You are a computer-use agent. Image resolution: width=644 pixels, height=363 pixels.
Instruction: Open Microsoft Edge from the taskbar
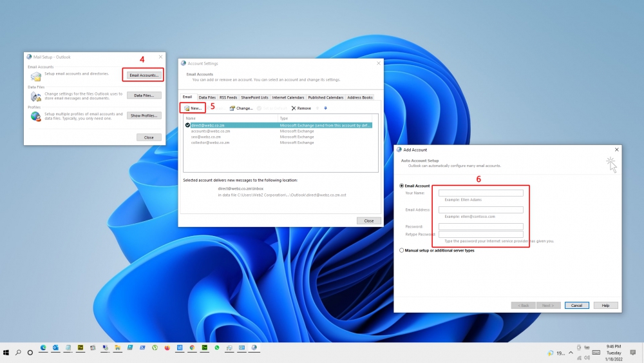pyautogui.click(x=43, y=348)
